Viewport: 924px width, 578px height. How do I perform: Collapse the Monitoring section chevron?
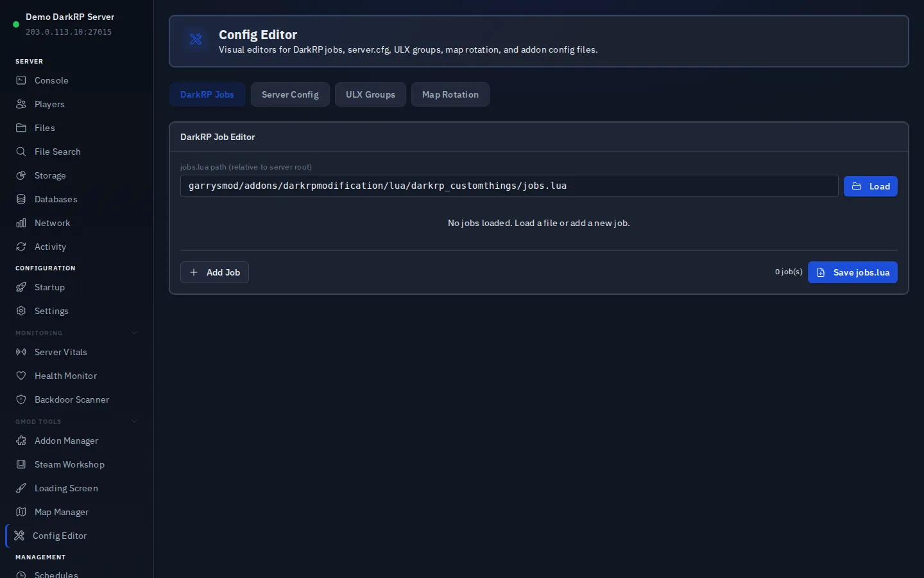pyautogui.click(x=134, y=333)
